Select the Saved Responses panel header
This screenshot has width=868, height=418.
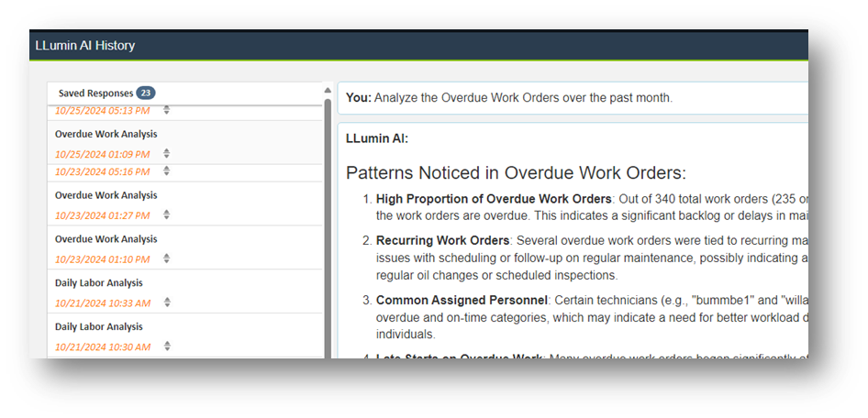point(95,93)
